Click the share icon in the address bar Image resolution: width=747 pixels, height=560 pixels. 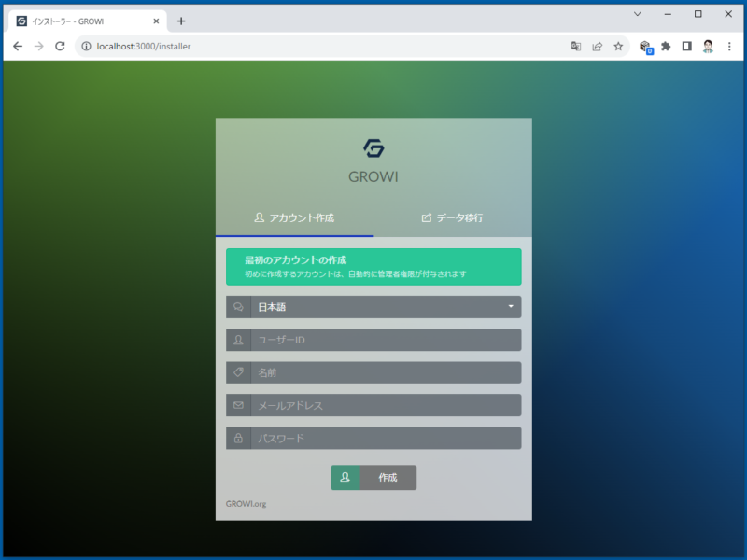coord(596,45)
